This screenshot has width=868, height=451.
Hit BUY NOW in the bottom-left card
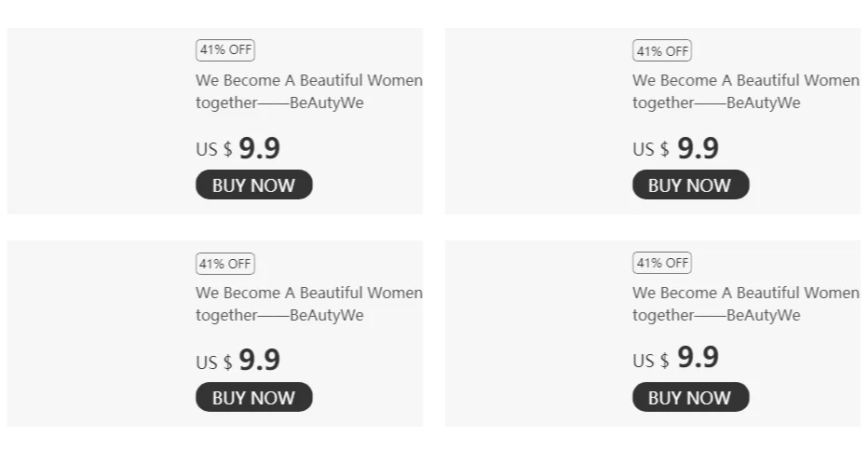(x=253, y=397)
